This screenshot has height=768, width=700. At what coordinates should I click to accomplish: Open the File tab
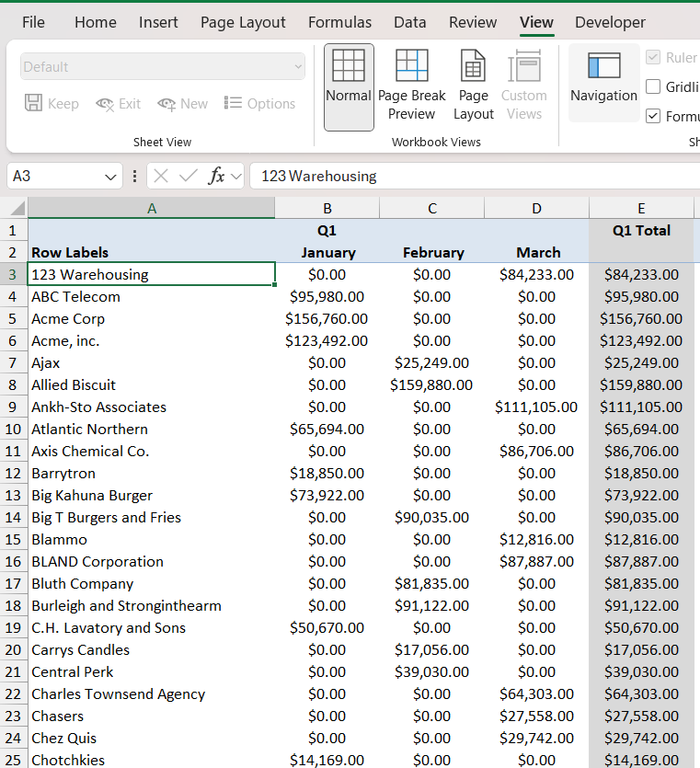33,22
